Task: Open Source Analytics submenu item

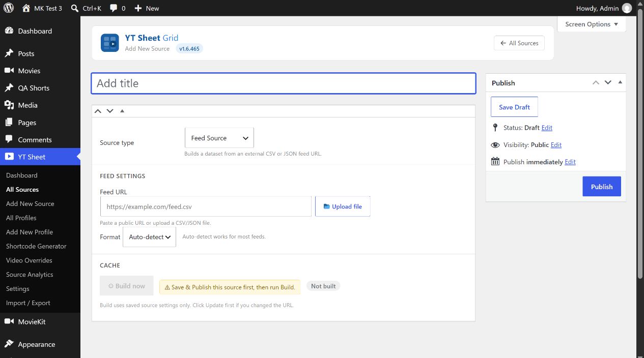Action: (x=30, y=275)
